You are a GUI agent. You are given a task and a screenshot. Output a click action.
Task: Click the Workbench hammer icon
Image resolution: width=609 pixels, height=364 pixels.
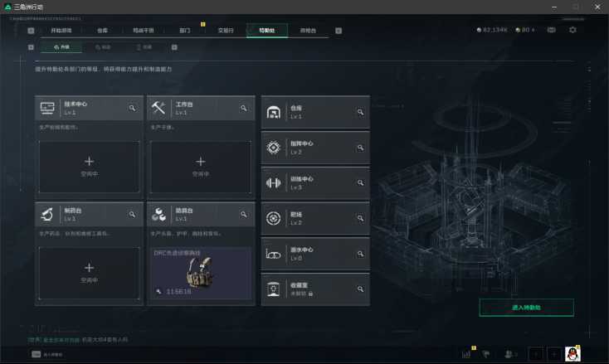[x=158, y=108]
